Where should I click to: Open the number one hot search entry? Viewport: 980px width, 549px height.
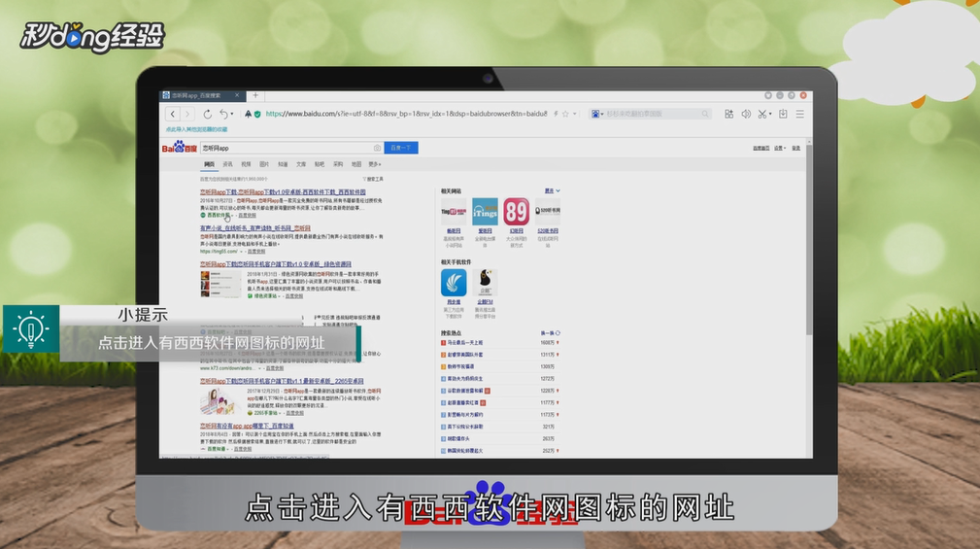point(464,343)
